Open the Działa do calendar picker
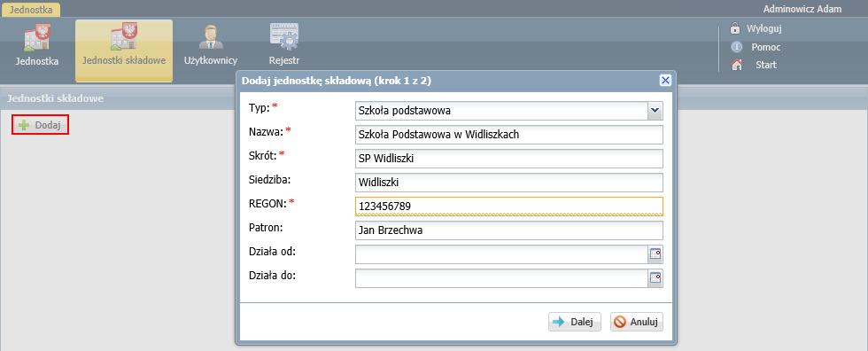868x351 pixels. (x=655, y=278)
